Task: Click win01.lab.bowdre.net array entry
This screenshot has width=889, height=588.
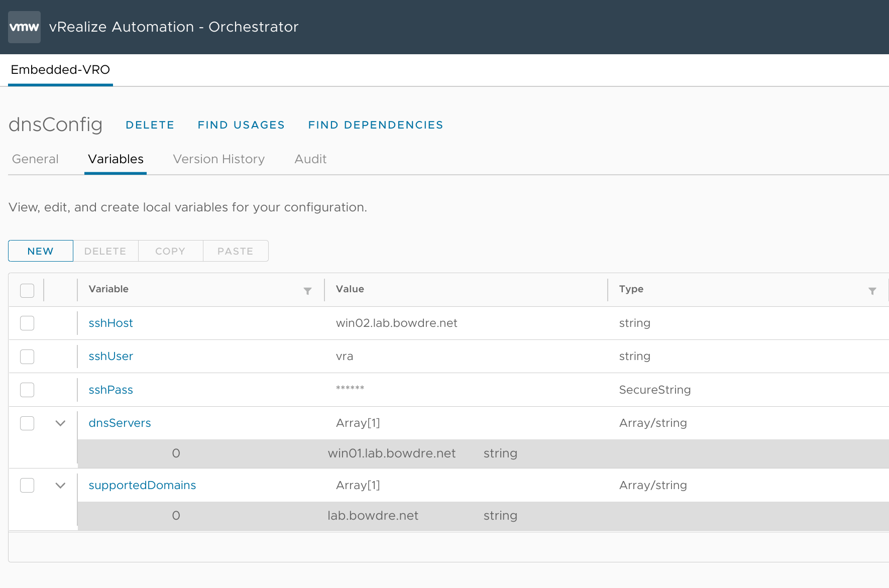Action: click(392, 453)
